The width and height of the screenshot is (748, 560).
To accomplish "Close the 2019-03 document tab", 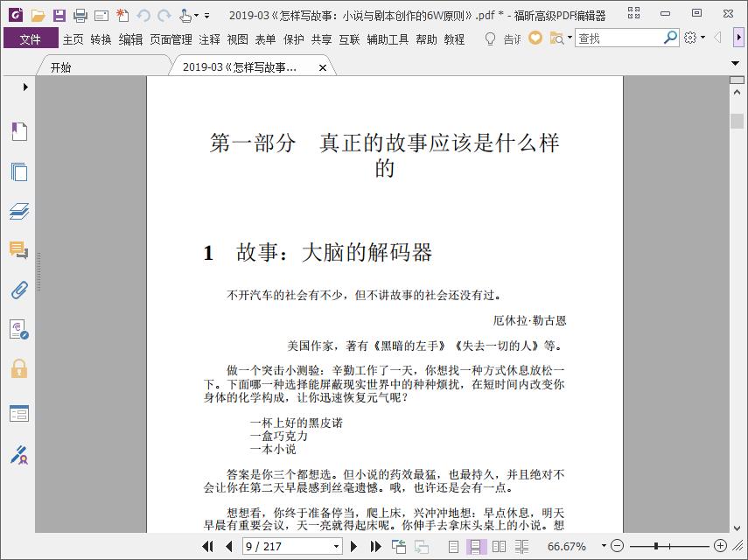I will [x=323, y=68].
